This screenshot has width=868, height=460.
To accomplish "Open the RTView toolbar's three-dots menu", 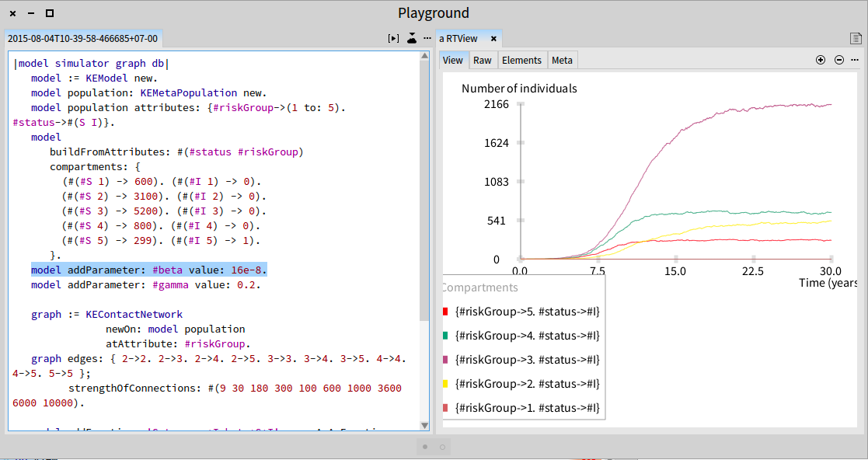I will 855,60.
